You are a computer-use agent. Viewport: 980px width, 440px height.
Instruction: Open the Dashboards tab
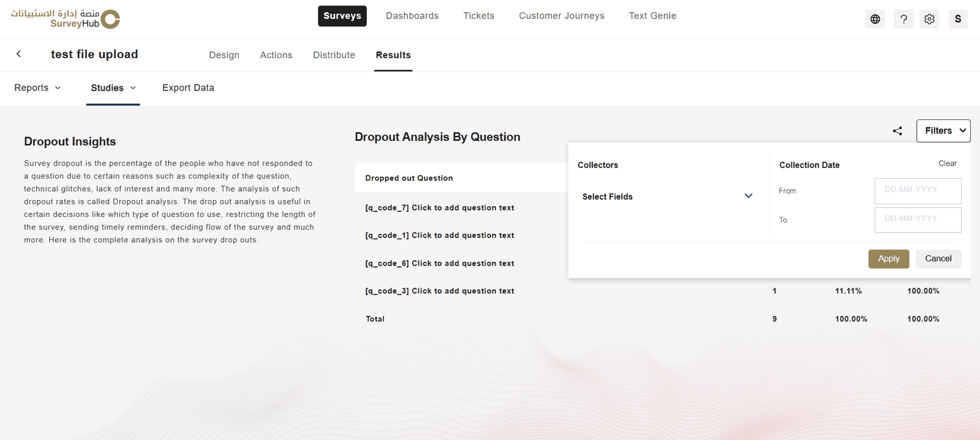point(412,16)
